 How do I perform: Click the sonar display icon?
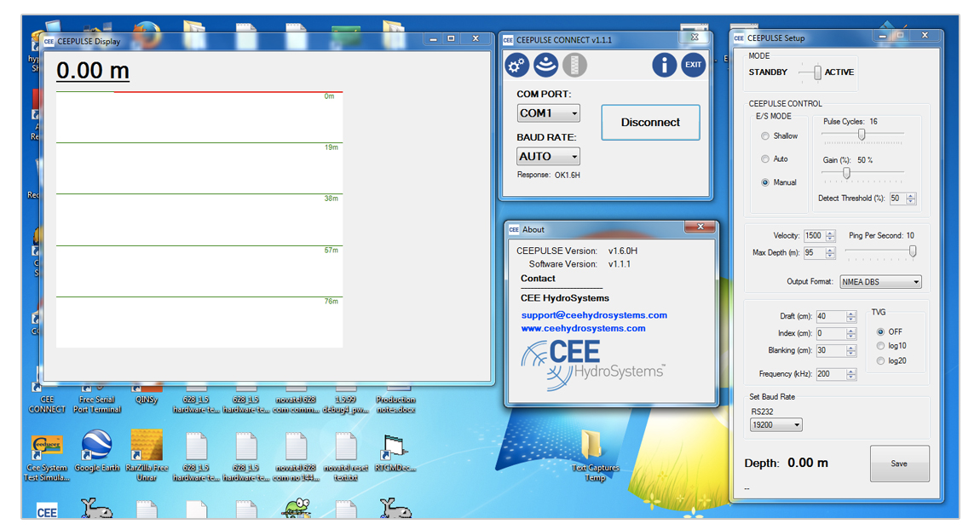point(545,65)
